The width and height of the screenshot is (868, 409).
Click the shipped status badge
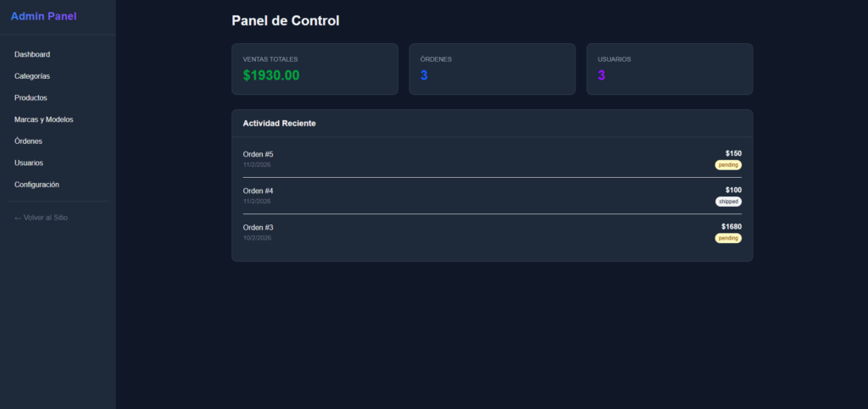point(728,202)
